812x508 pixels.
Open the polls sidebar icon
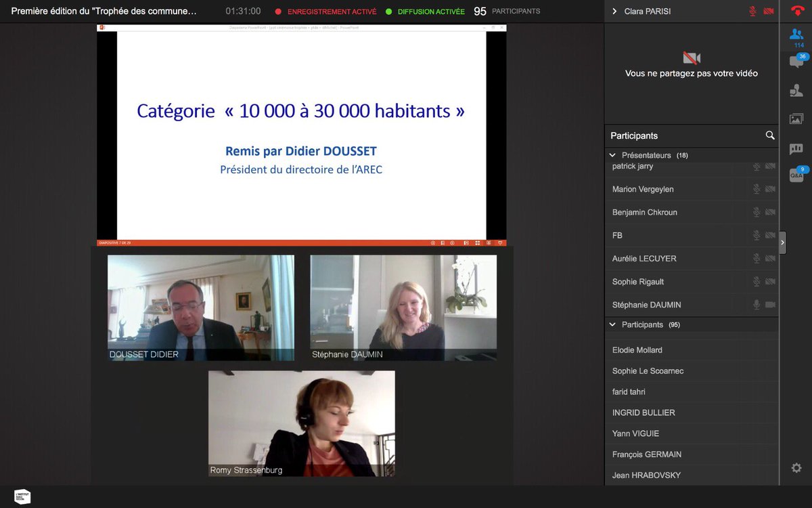point(796,148)
